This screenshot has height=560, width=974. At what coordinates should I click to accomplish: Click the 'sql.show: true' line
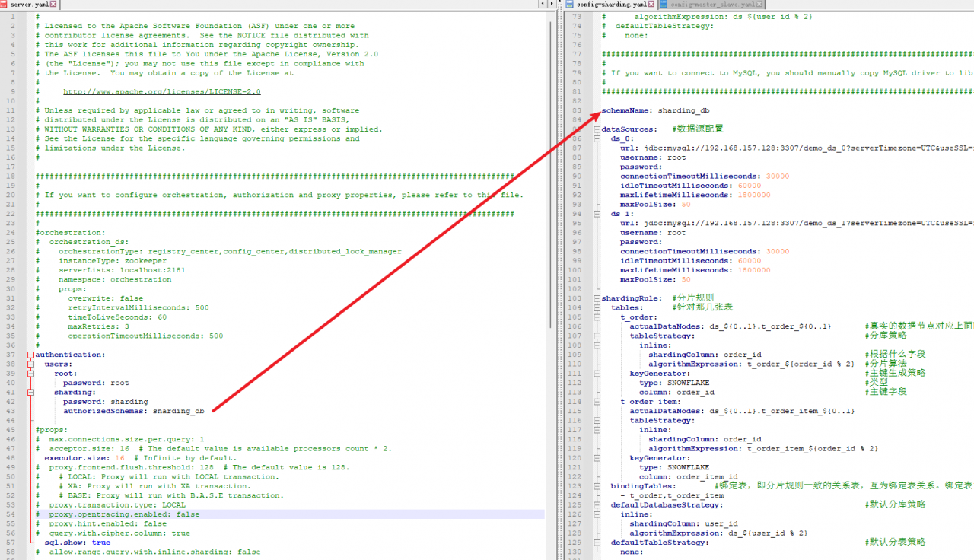click(77, 542)
